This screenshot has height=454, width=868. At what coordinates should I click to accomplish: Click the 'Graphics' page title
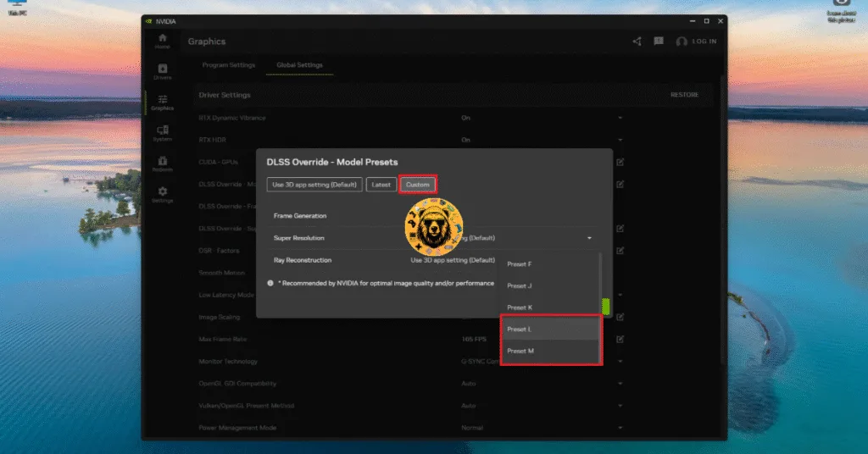click(207, 42)
